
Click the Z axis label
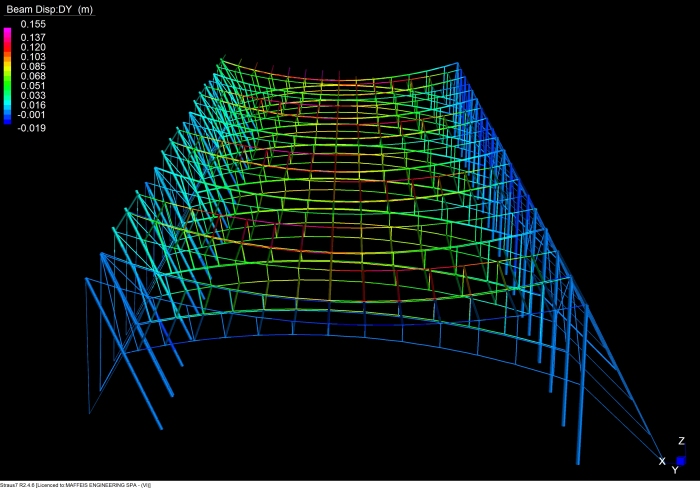pyautogui.click(x=681, y=441)
